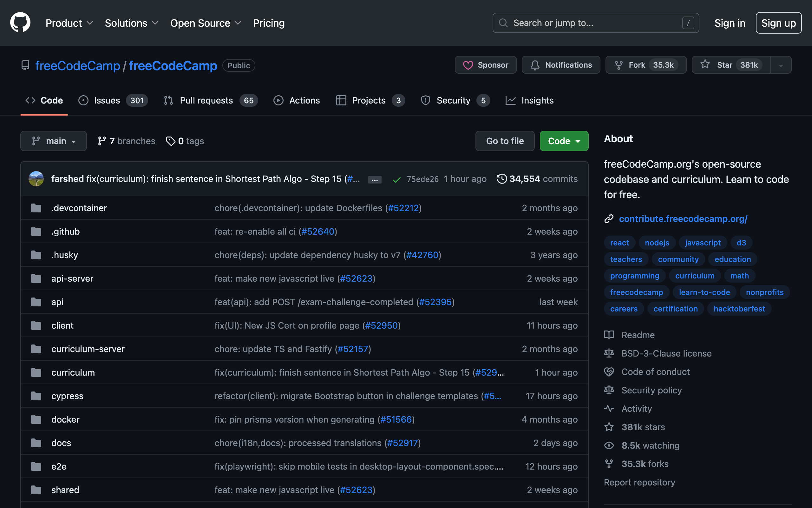Click the Security policy scale icon

click(609, 390)
